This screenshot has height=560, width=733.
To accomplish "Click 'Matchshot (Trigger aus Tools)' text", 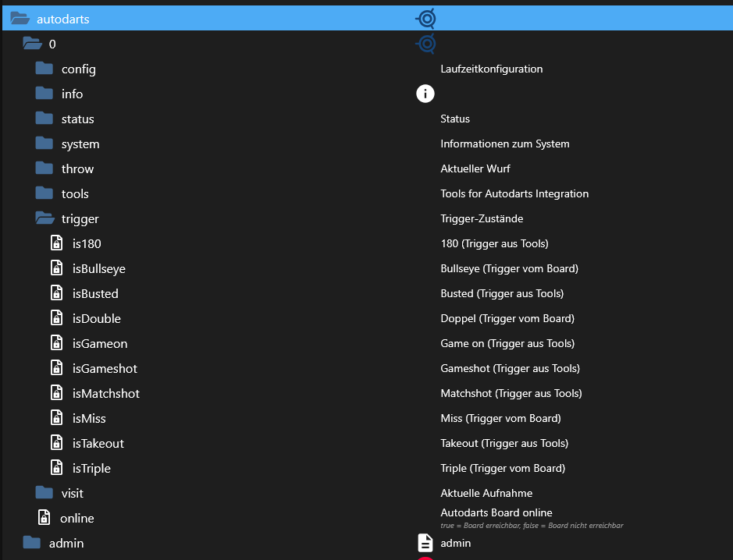I will [511, 393].
